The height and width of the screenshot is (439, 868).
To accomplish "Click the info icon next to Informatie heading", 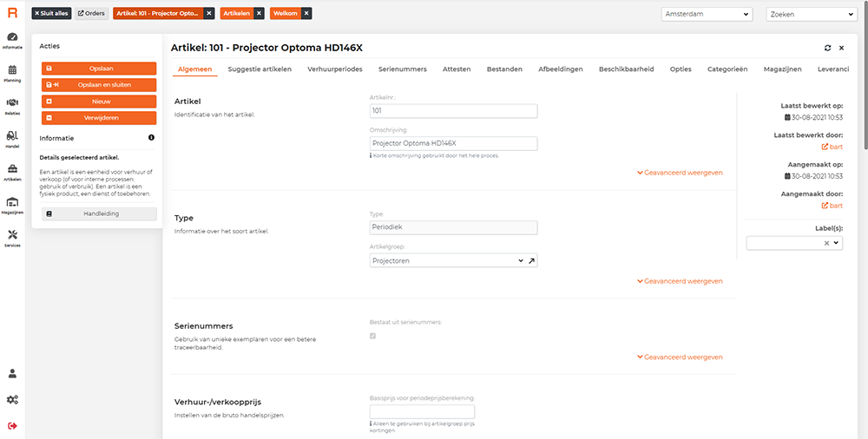I will tap(151, 138).
